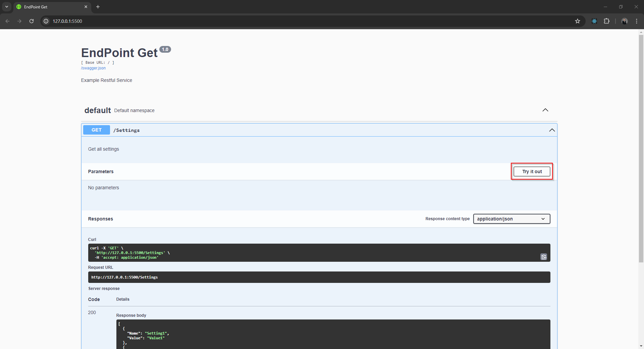
Task: Open the browser Extensions puzzle icon
Action: coord(606,21)
